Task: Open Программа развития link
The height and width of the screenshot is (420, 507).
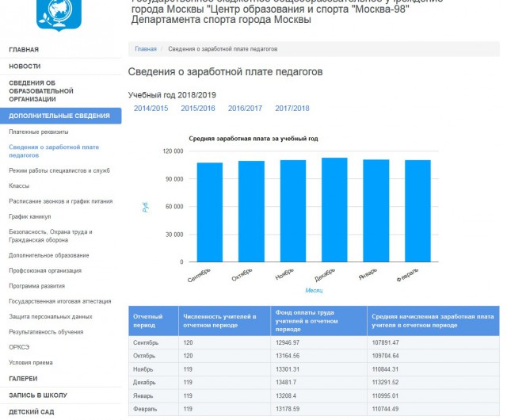Action: [x=37, y=286]
